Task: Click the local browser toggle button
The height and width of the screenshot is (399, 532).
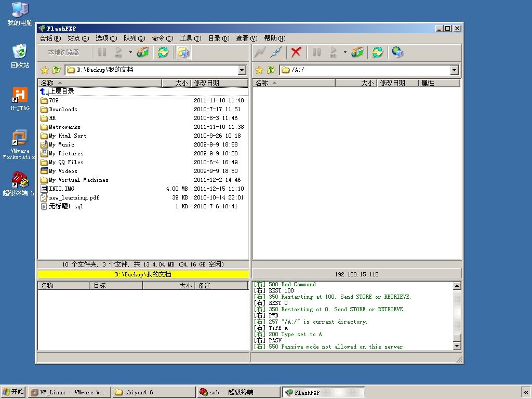Action: [x=63, y=52]
